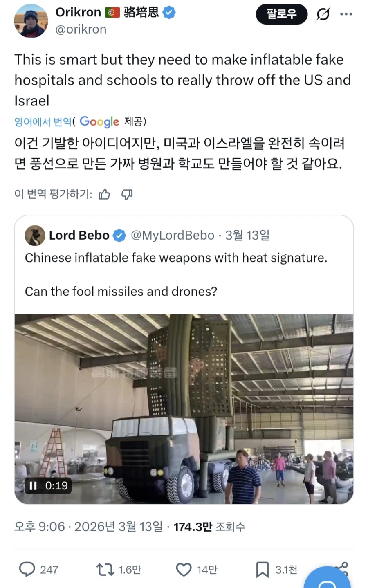
Task: Click the retweet icon with 1.6만 count
Action: tap(105, 569)
